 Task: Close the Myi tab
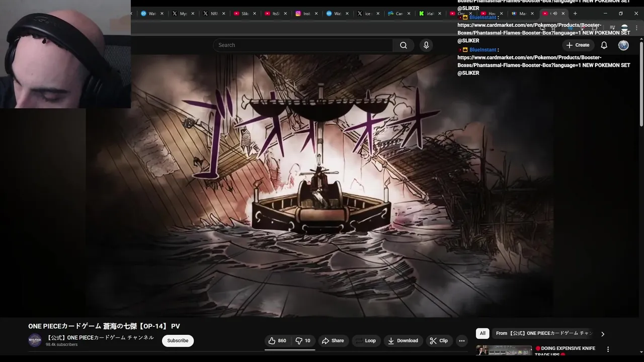click(193, 14)
